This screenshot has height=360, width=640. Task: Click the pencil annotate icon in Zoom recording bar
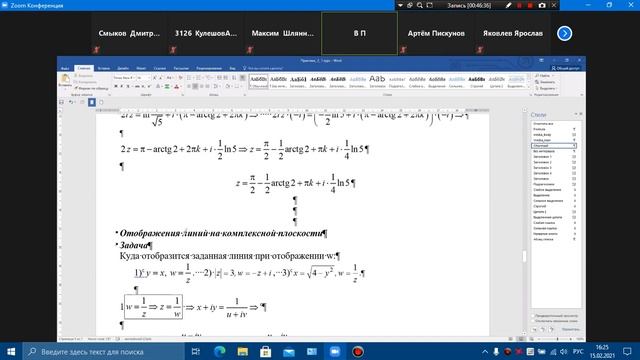[x=508, y=5]
